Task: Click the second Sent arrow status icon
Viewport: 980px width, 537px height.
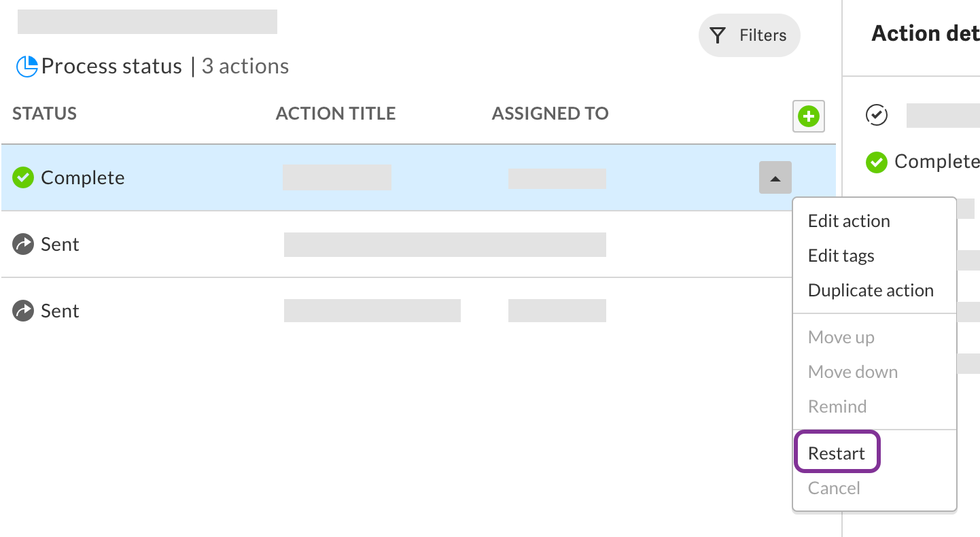Action: [23, 311]
